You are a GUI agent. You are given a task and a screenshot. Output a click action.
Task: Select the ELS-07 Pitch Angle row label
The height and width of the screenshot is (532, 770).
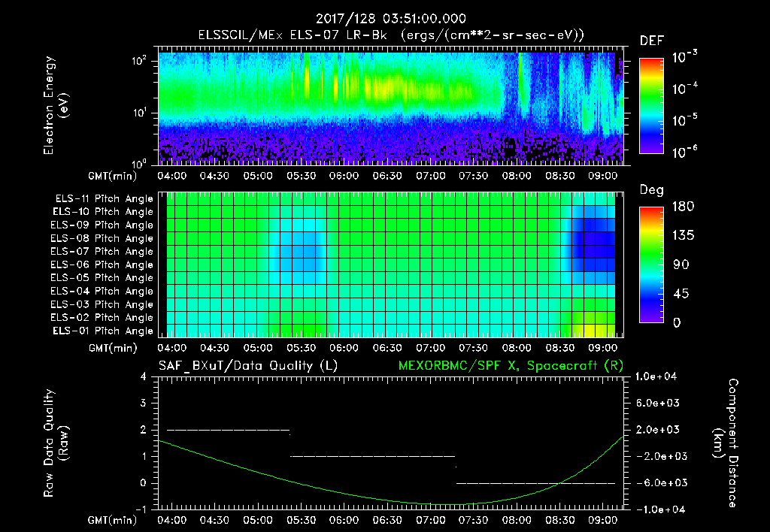(x=102, y=251)
